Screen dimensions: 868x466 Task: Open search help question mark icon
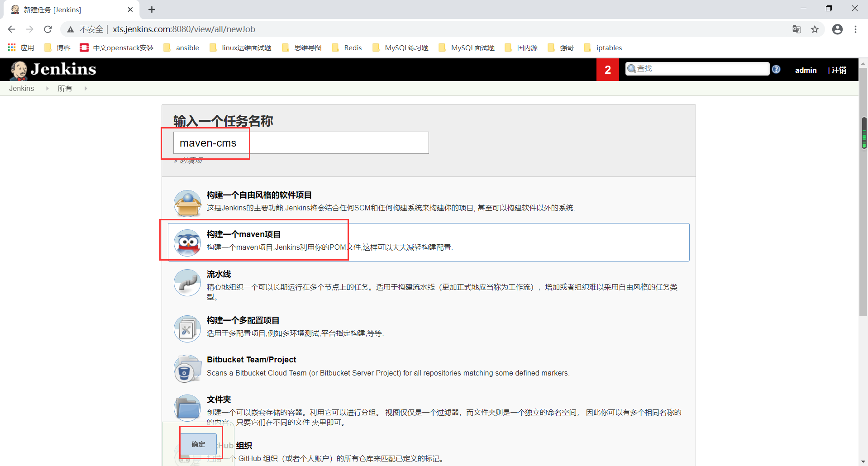coord(776,69)
